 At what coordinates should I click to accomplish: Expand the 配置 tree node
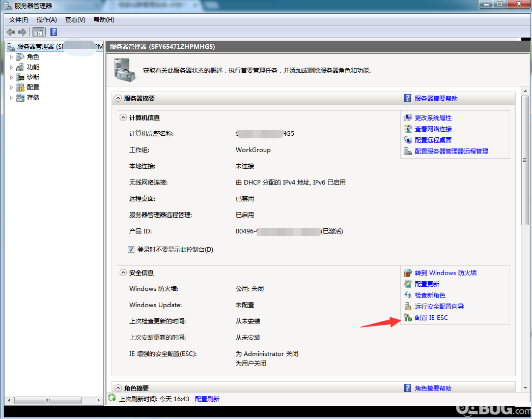tap(11, 87)
